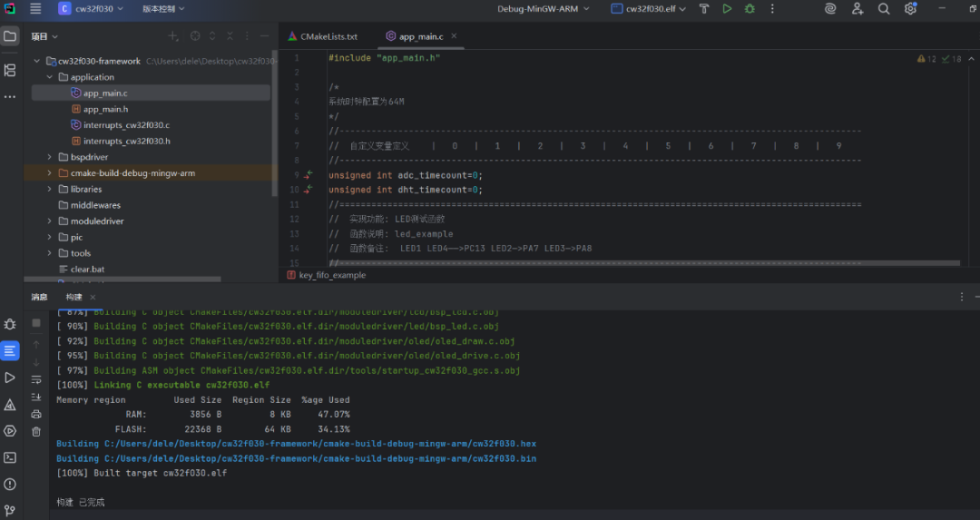The width and height of the screenshot is (980, 520).
Task: Open Debug-MinGW-ARM profile dropdown
Action: pos(544,9)
